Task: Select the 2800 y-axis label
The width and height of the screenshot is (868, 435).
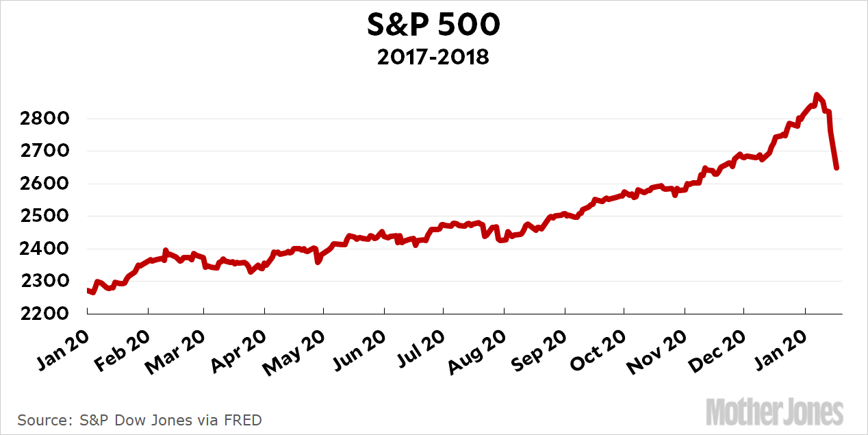Action: 45,119
